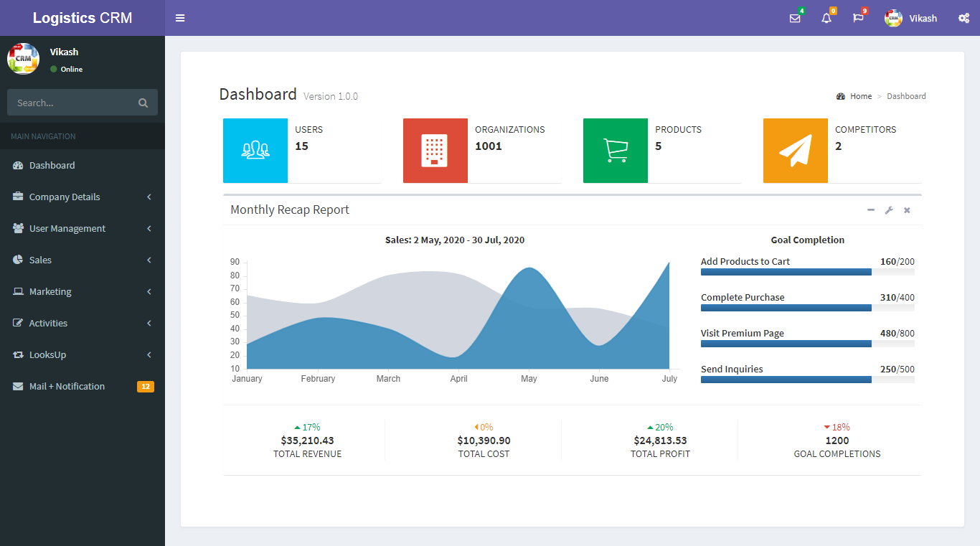The height and width of the screenshot is (546, 980).
Task: Click the Vikash profile name
Action: click(923, 18)
